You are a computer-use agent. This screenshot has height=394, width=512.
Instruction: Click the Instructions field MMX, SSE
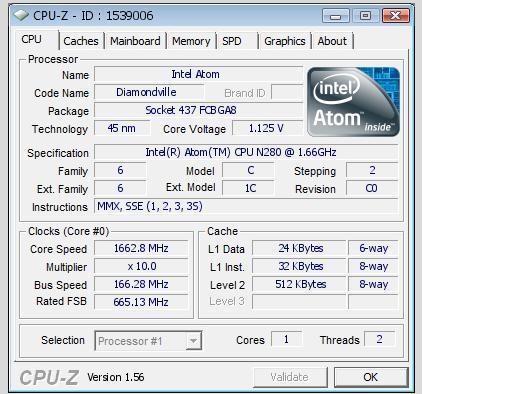[246, 206]
